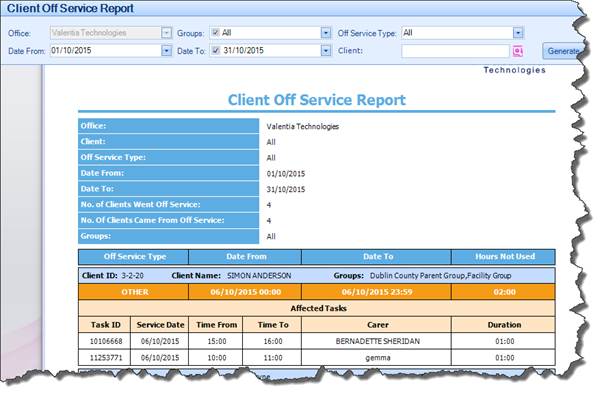
Task: Click the report Office value Valentia Technologies
Action: point(303,126)
